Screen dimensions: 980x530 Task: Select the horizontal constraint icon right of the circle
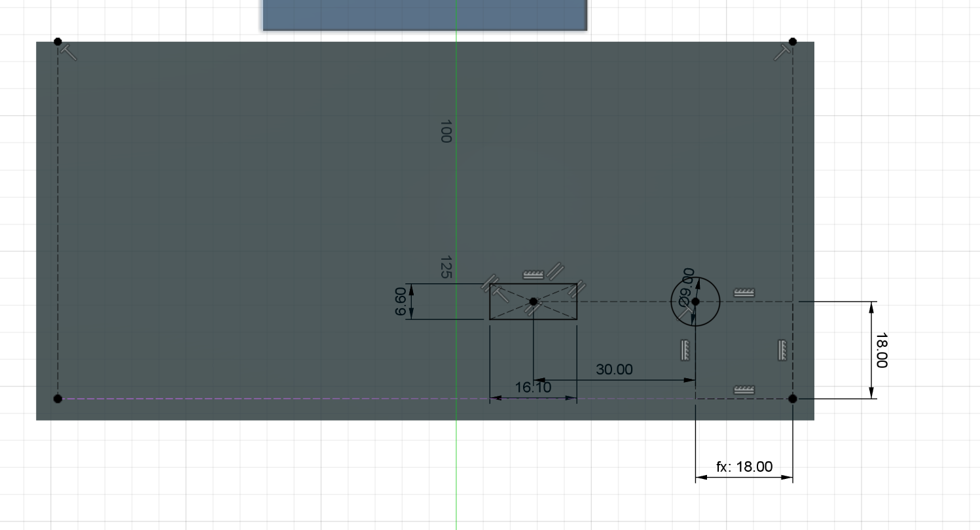744,293
